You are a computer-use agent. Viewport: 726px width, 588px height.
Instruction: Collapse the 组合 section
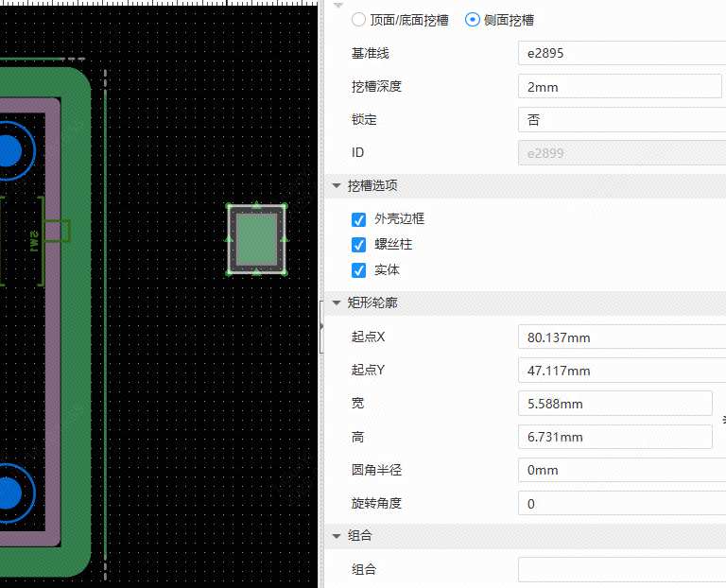coord(337,536)
